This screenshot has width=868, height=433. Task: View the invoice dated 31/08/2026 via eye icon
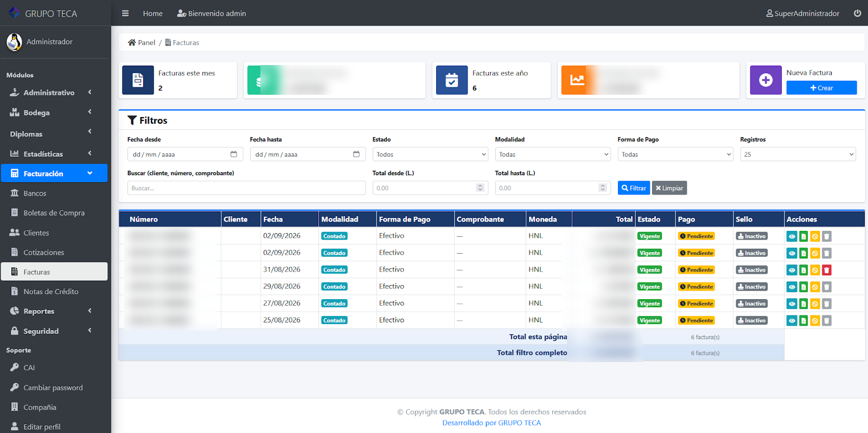tap(792, 270)
